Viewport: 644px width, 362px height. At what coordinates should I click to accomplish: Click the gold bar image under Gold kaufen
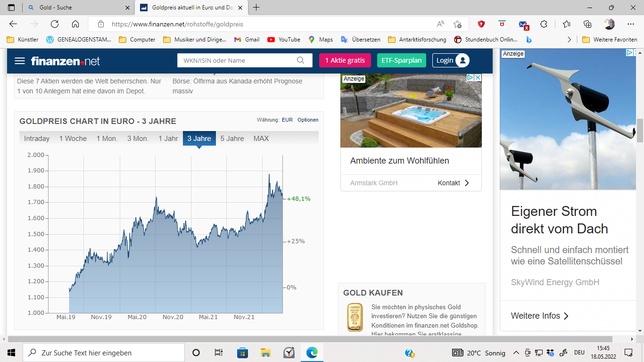tap(355, 317)
